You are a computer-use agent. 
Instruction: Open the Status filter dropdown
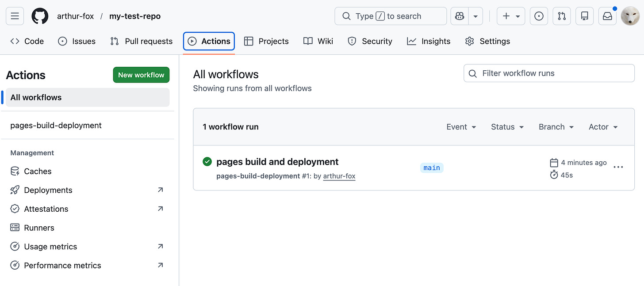[x=507, y=127]
